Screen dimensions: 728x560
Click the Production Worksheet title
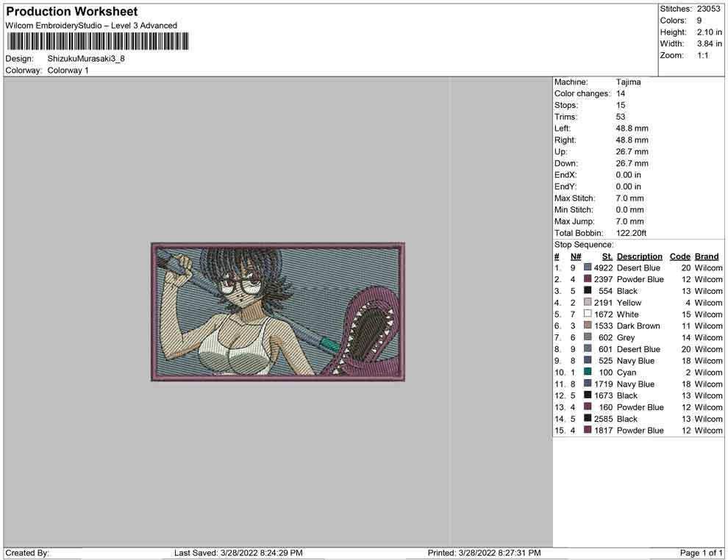point(72,12)
